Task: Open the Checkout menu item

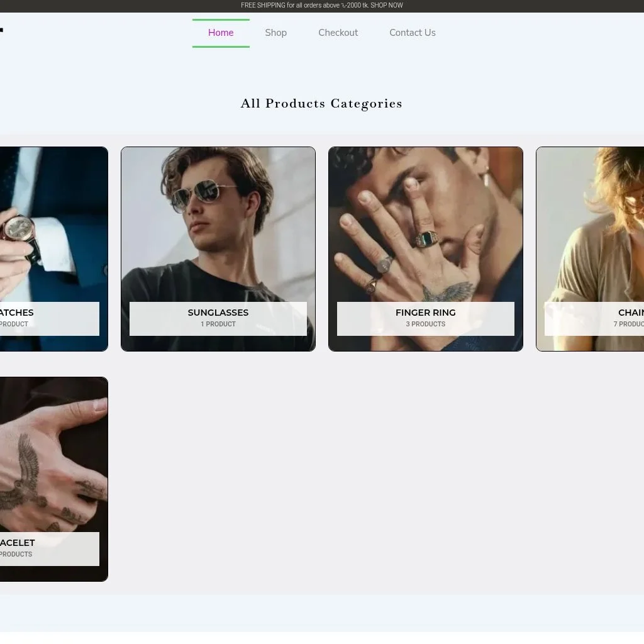Action: pos(338,33)
